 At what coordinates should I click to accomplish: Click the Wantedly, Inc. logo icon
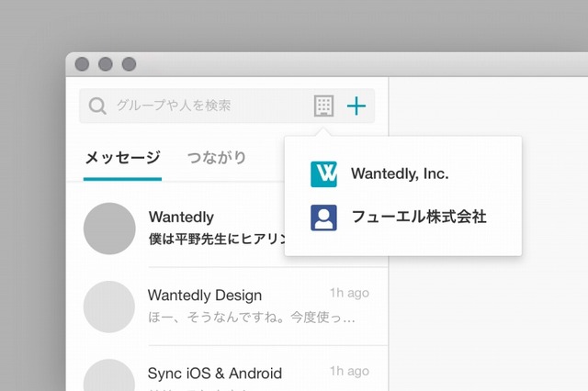coord(323,174)
